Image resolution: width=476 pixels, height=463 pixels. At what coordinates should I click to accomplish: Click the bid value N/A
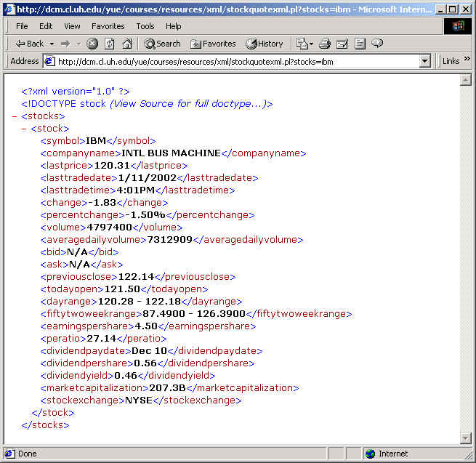point(77,252)
